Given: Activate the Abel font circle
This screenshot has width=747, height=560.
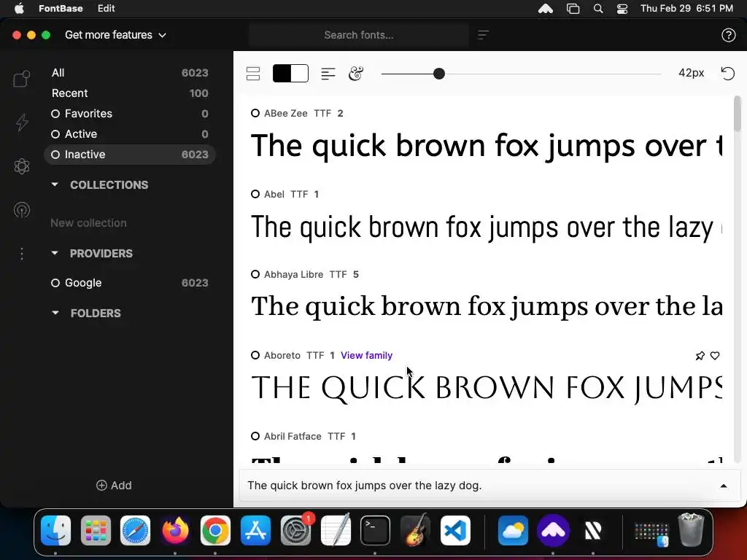Looking at the screenshot, I should 255,194.
